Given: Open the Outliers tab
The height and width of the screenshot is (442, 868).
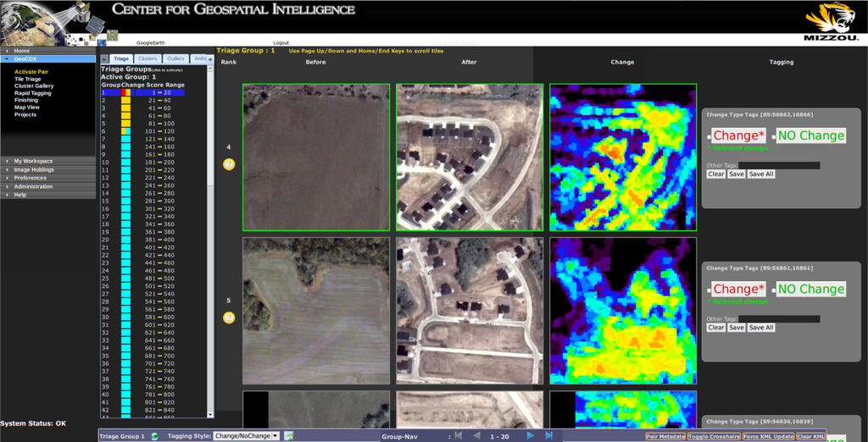Looking at the screenshot, I should (175, 58).
